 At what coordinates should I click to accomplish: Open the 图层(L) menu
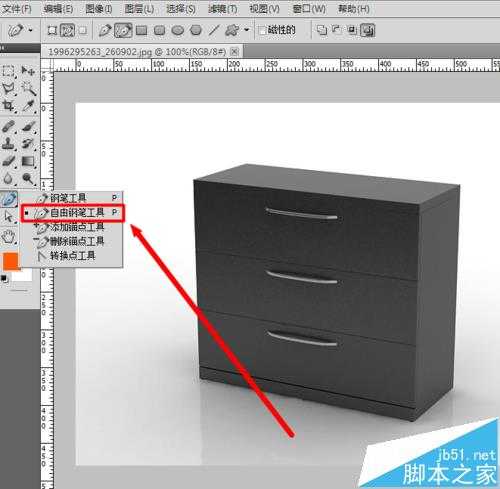[139, 9]
